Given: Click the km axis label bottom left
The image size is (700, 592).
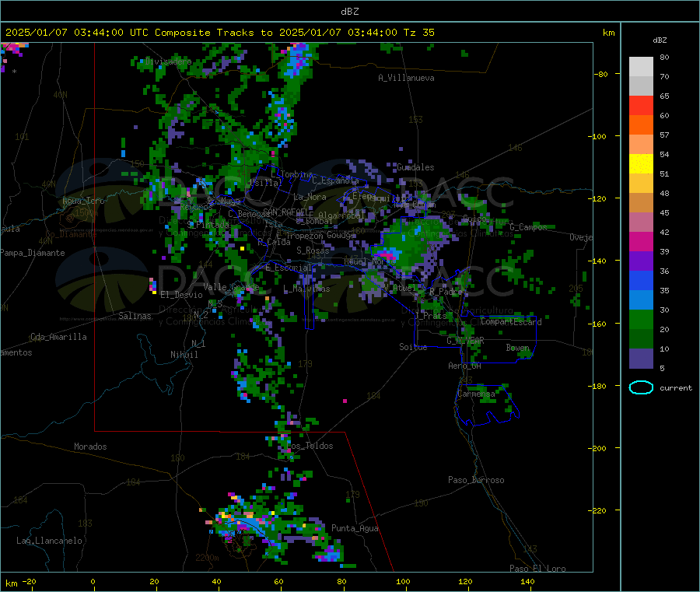Looking at the screenshot, I should pos(12,583).
